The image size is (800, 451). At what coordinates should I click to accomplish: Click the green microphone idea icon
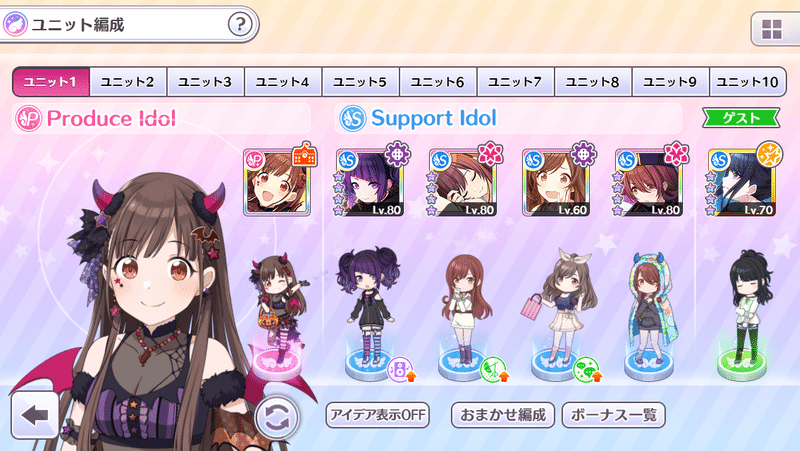[494, 370]
